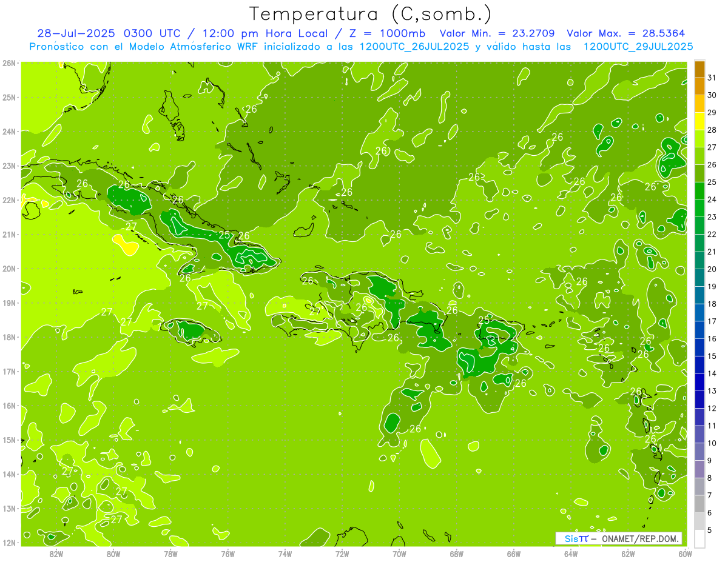Click the 66W longitude label
The height and width of the screenshot is (562, 728).
point(514,554)
